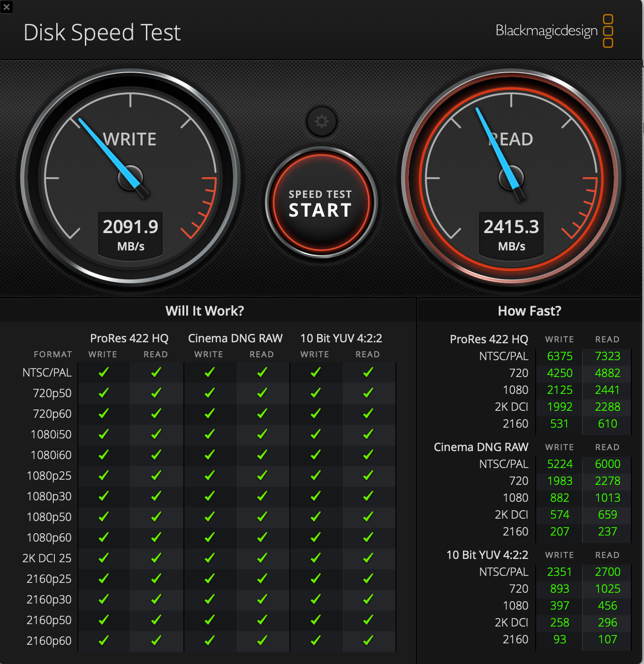
Task: Switch to the How Fast panel
Action: click(x=529, y=310)
